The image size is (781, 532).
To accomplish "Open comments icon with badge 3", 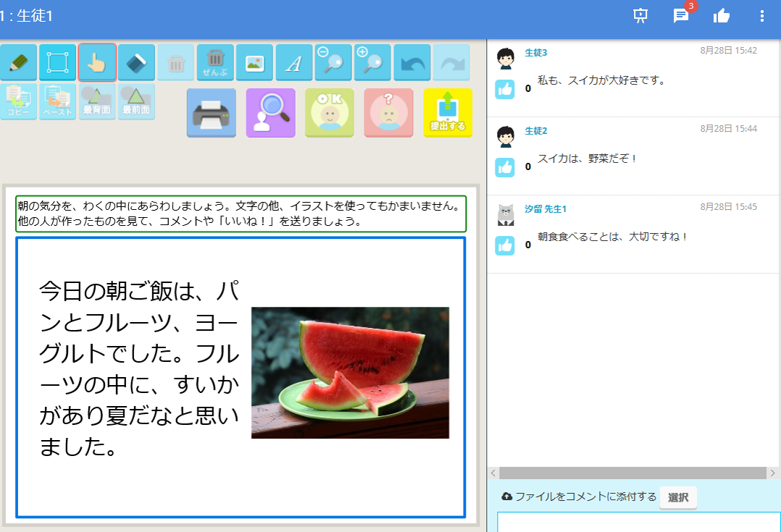I will point(681,16).
